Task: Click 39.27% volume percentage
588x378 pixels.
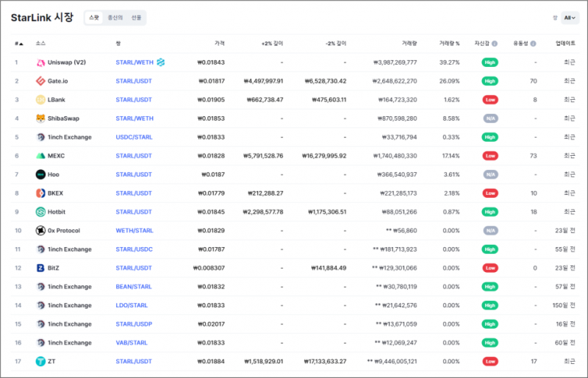Action: (x=450, y=63)
